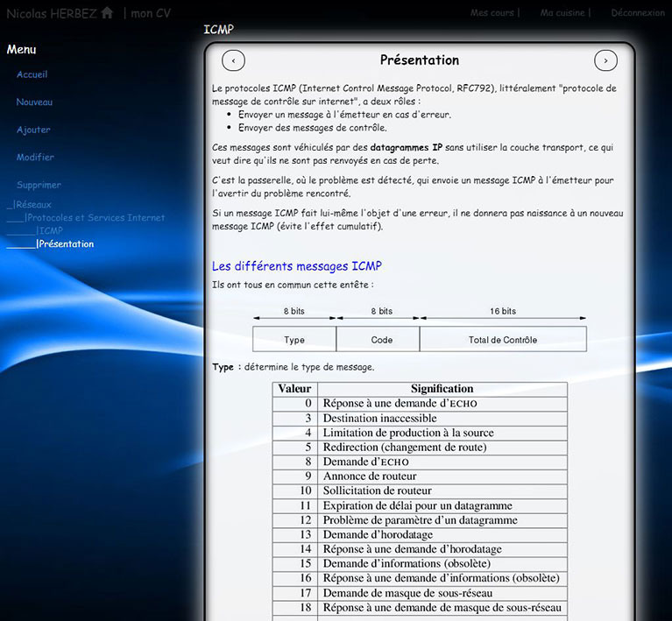
Task: Click table row Demande d'ECHO value 8
Action: [x=420, y=462]
